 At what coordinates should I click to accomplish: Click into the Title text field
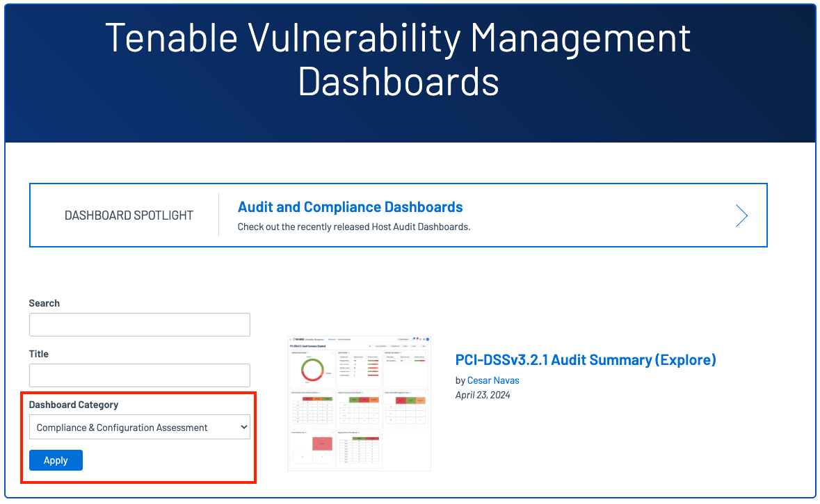click(x=139, y=375)
